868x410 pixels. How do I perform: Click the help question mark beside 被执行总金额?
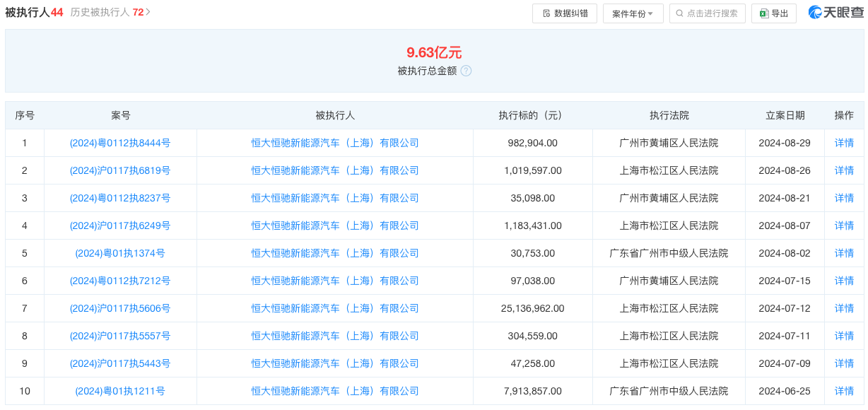coord(466,71)
